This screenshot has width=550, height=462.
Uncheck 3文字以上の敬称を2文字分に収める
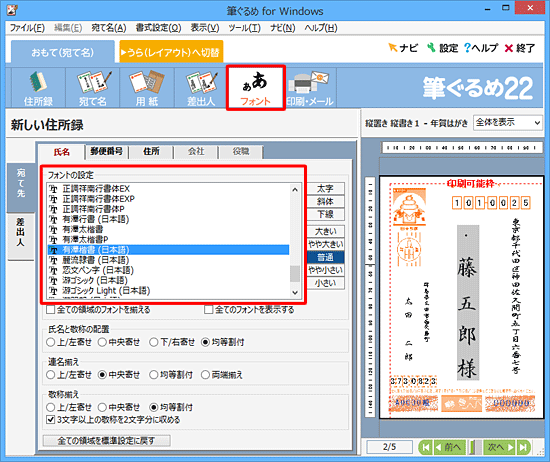click(x=51, y=420)
